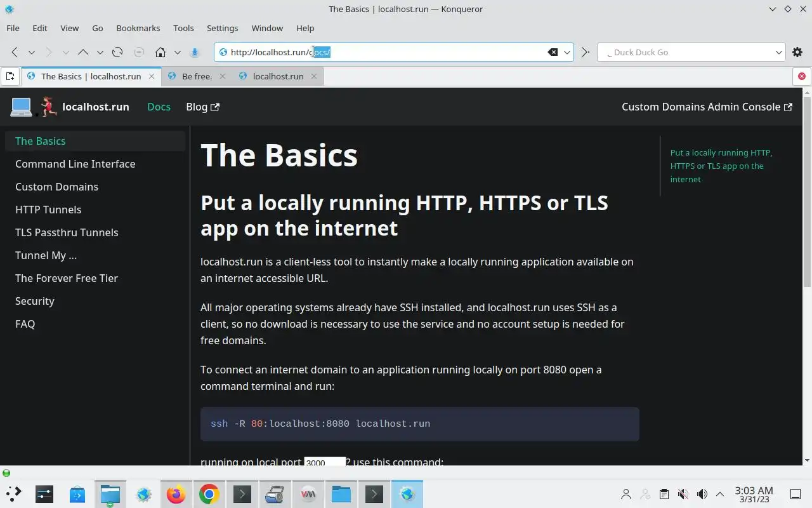Open the KDE application launcher
812x508 pixels.
click(13, 493)
